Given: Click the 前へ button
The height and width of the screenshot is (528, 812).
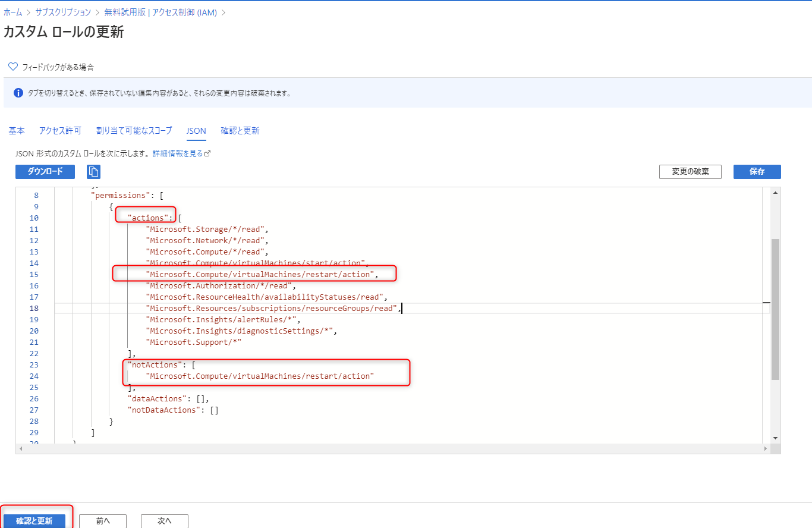Looking at the screenshot, I should click(103, 521).
